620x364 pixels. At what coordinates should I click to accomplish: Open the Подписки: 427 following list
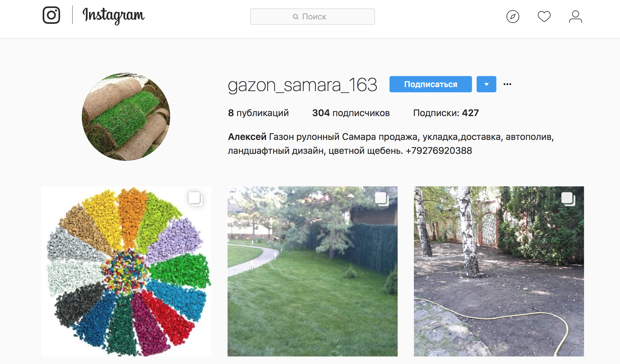(x=446, y=113)
